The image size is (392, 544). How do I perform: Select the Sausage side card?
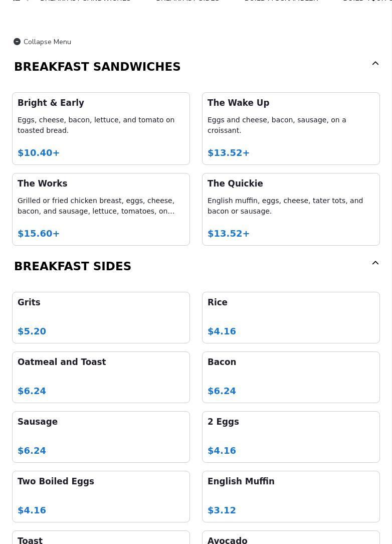pos(101,437)
